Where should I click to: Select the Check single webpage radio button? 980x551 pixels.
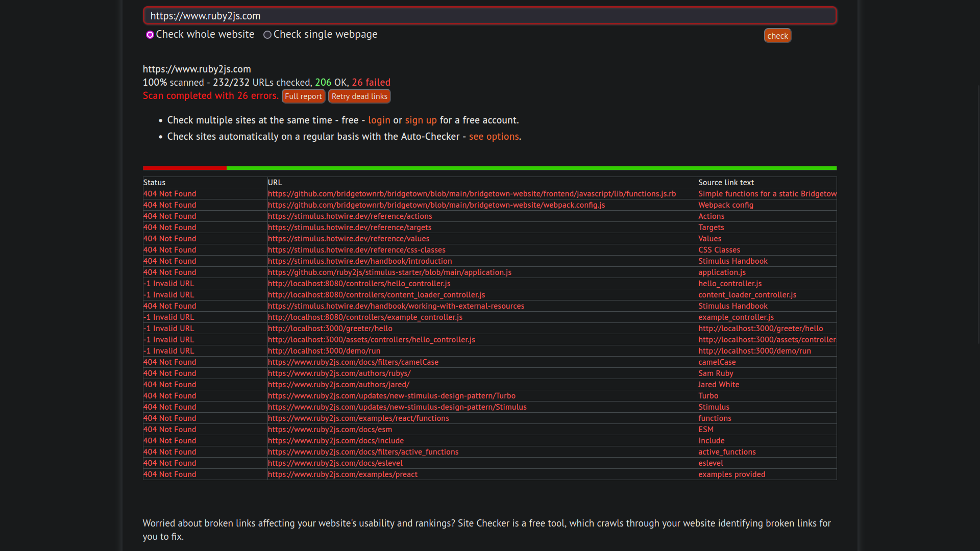tap(267, 34)
